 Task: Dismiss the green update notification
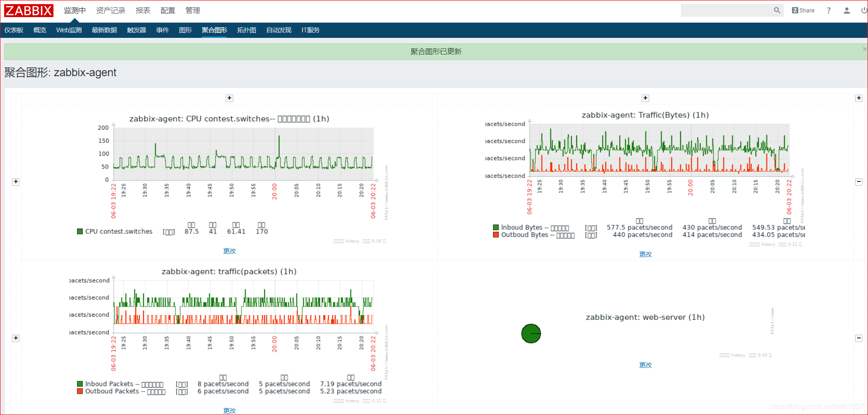coord(864,48)
